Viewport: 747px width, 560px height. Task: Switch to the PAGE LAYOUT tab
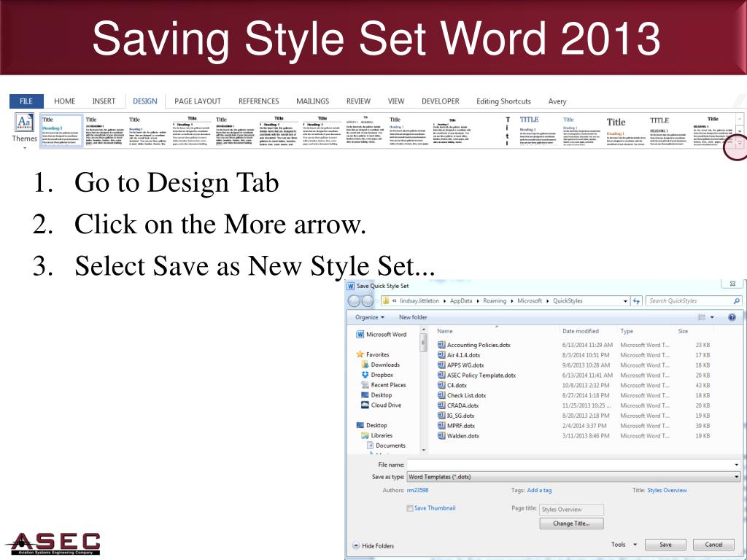click(x=197, y=101)
